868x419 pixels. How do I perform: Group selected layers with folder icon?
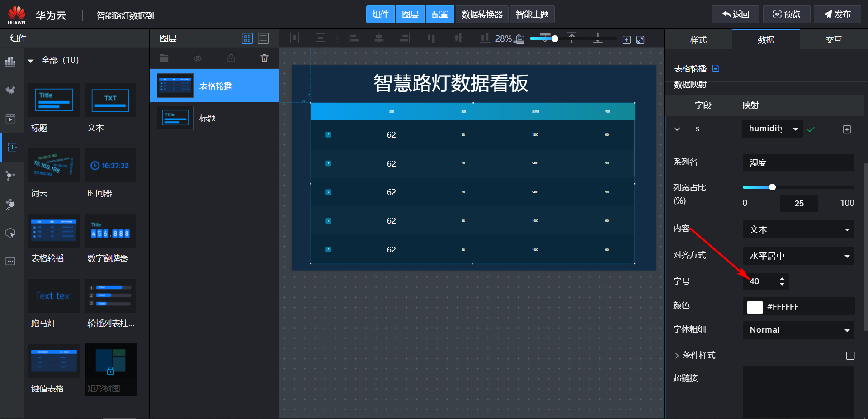164,58
